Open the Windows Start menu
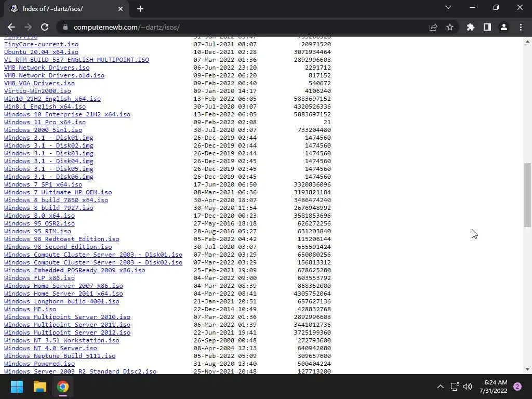Screen dimensions: 532x399 point(17,387)
